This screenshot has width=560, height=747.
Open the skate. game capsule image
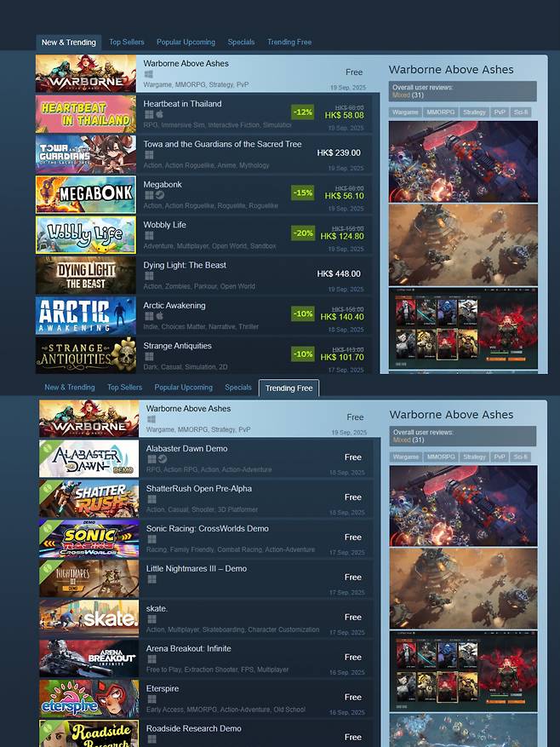tap(89, 618)
